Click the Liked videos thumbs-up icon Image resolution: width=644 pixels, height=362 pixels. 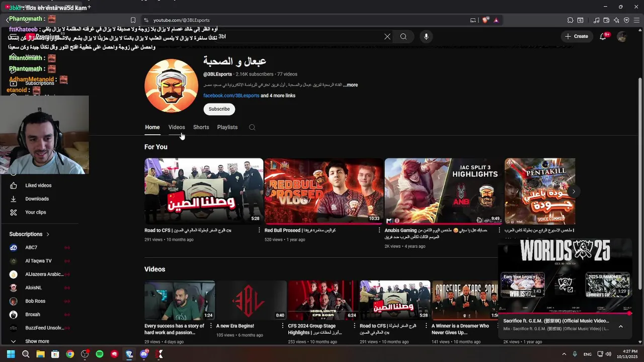pyautogui.click(x=14, y=186)
